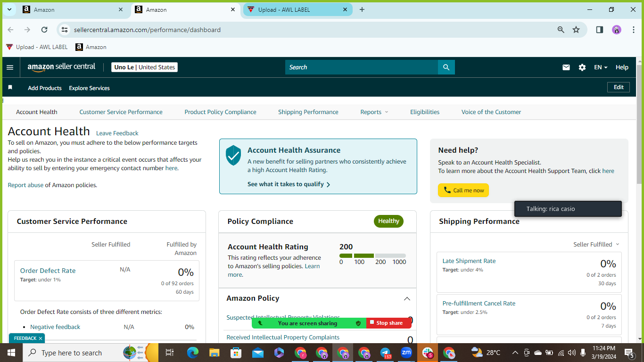Click the Edit button
The image size is (644, 362).
tap(619, 87)
